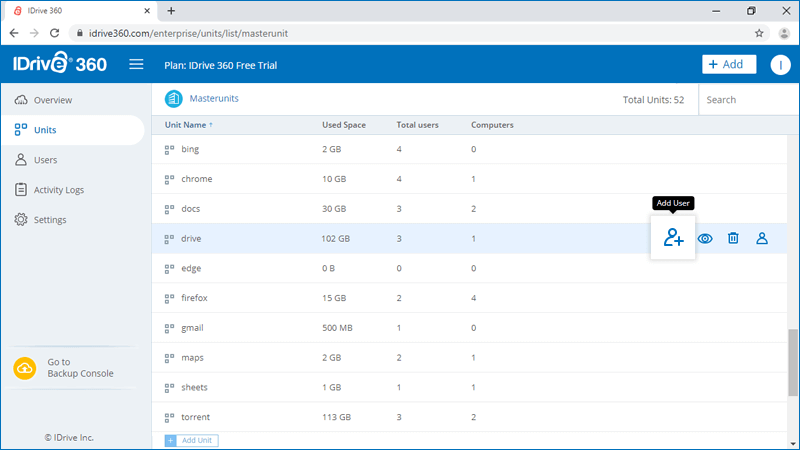This screenshot has width=800, height=450.
Task: Open the account avatar in header
Action: point(780,65)
